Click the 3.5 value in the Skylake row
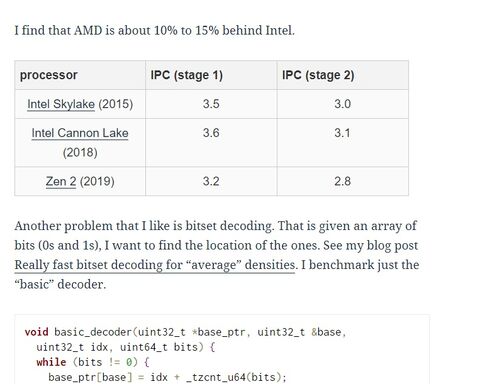This screenshot has width=480, height=384. pyautogui.click(x=211, y=104)
